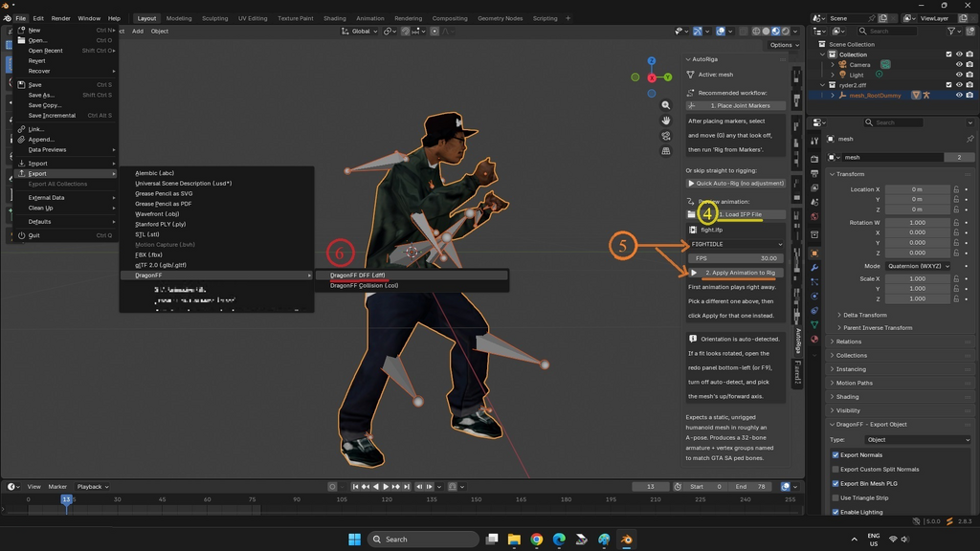980x551 pixels.
Task: Open the World properties tab icon
Action: point(814,217)
